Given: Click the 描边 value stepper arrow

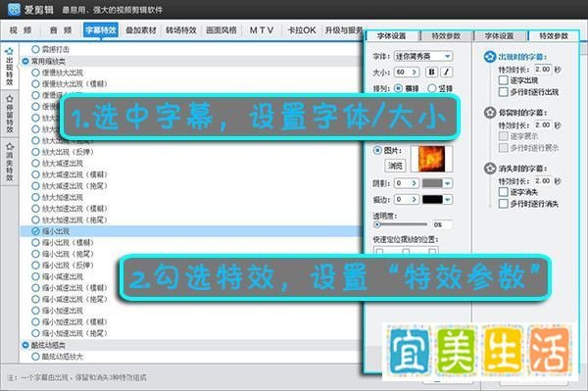Looking at the screenshot, I should click(x=414, y=200).
